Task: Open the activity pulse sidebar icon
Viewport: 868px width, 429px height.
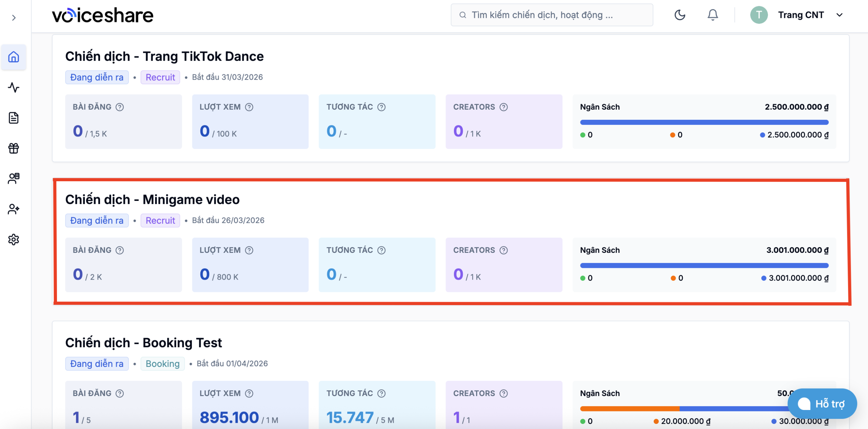Action: click(14, 88)
